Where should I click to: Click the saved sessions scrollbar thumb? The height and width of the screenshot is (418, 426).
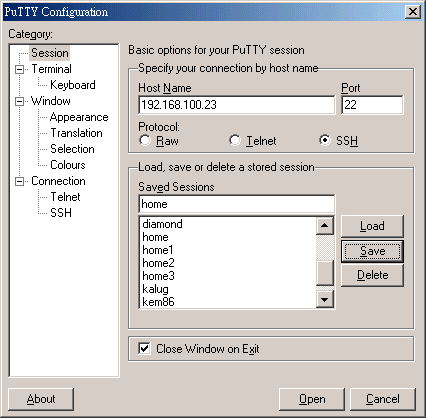tap(325, 273)
